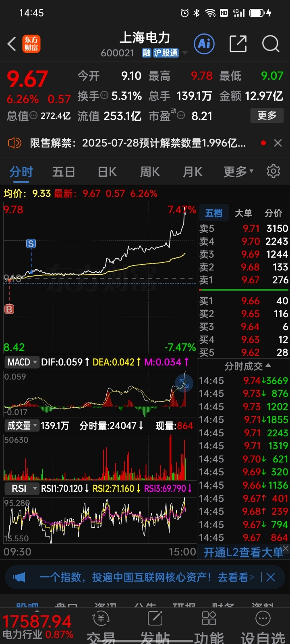Tap the 市盈 info icon
290x644 pixels.
[x=181, y=116]
